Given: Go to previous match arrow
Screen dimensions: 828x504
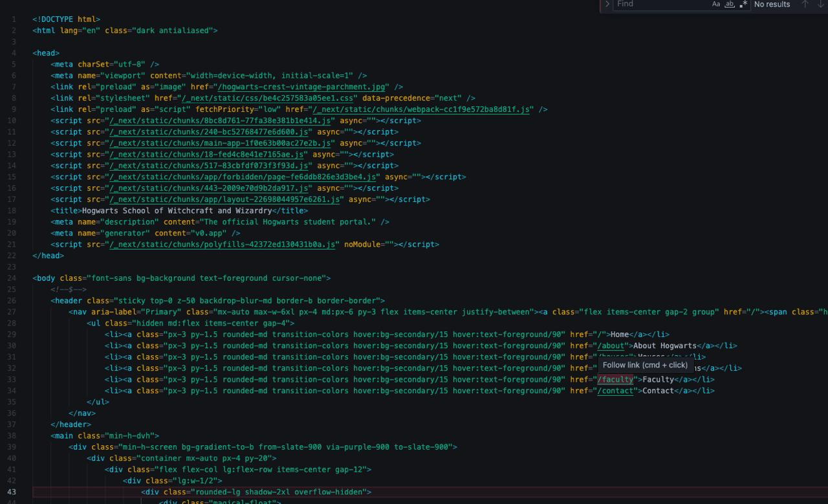Looking at the screenshot, I should pos(805,5).
